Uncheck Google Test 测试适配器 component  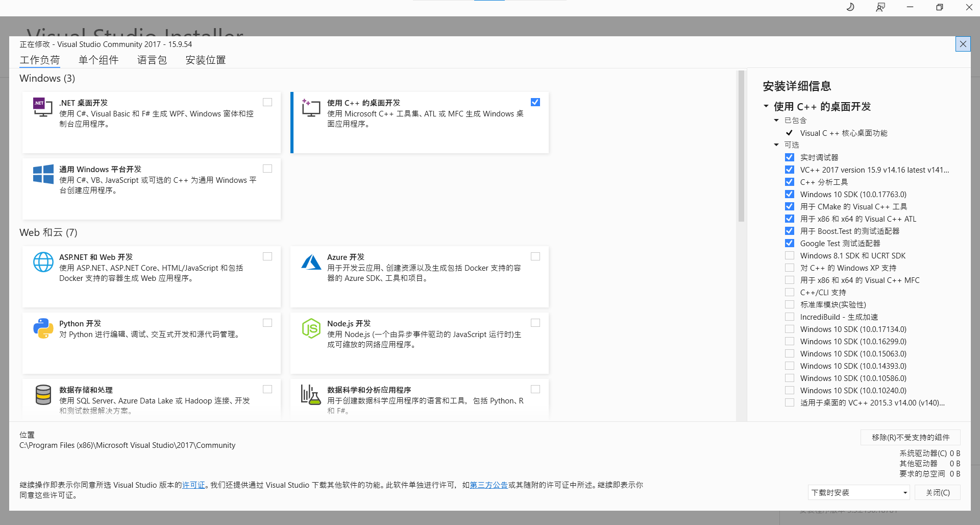pos(790,243)
